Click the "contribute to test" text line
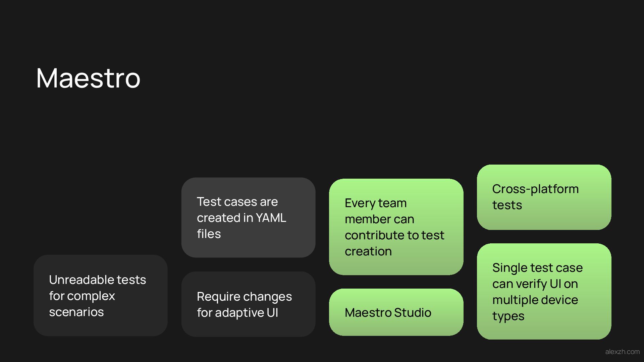644x362 pixels. [x=394, y=235]
